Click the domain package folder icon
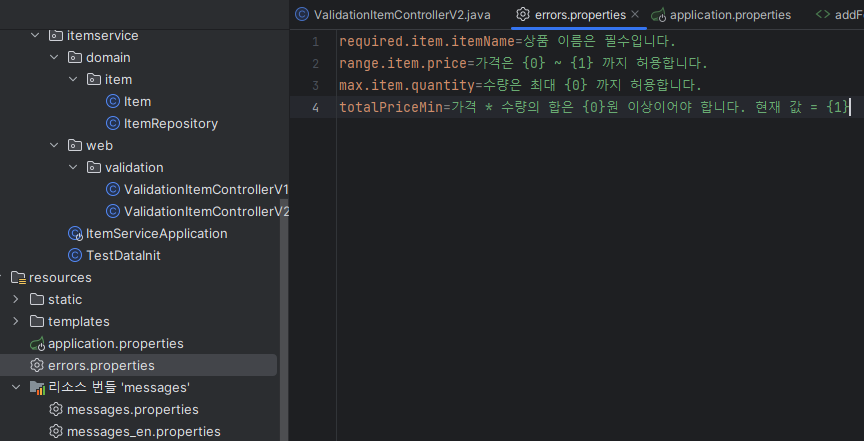This screenshot has height=441, width=864. point(75,57)
